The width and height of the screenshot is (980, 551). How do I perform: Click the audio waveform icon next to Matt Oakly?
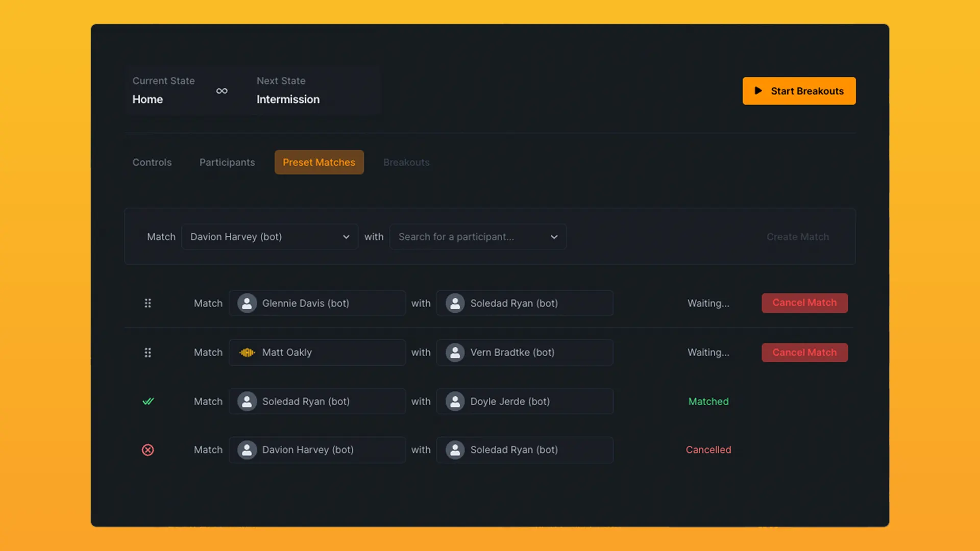point(247,352)
